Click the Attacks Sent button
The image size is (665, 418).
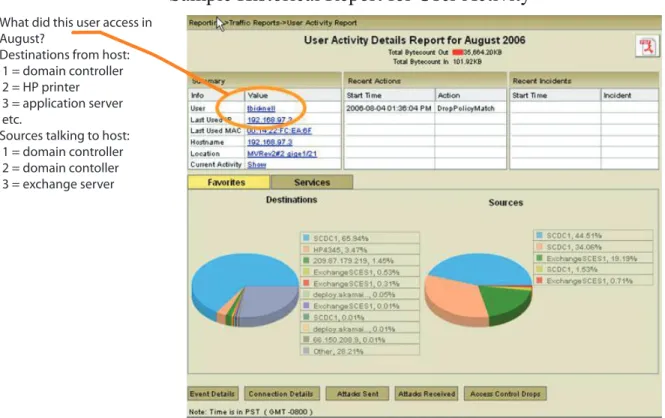coord(358,394)
